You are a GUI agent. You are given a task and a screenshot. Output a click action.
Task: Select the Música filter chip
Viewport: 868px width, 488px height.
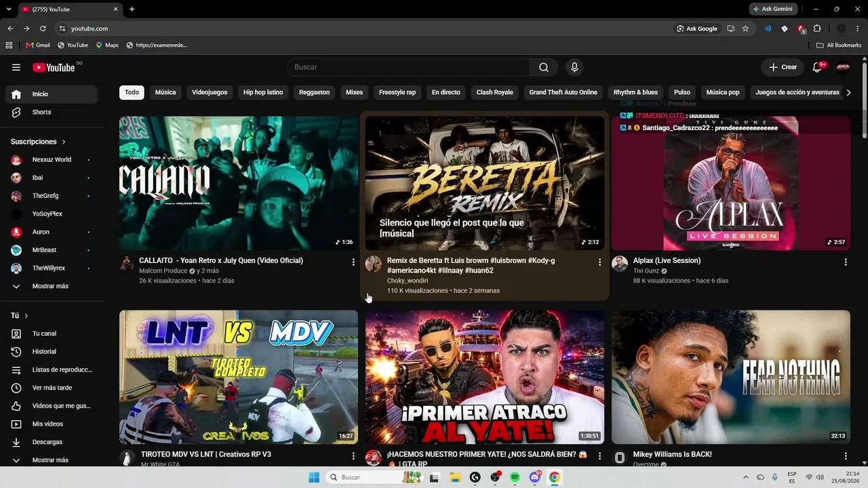[165, 92]
